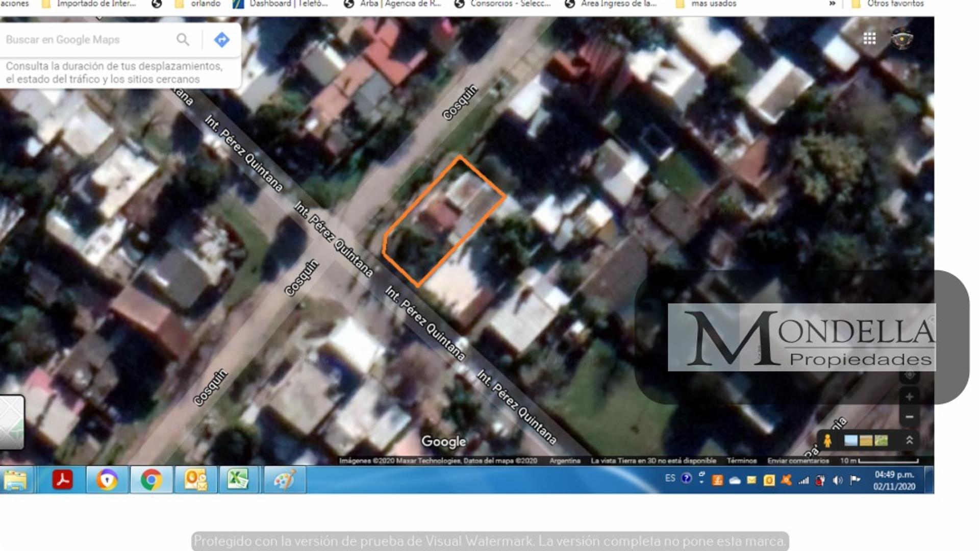Click the Avast antivirus tray icon
This screenshot has height=551, width=980.
pos(785,480)
